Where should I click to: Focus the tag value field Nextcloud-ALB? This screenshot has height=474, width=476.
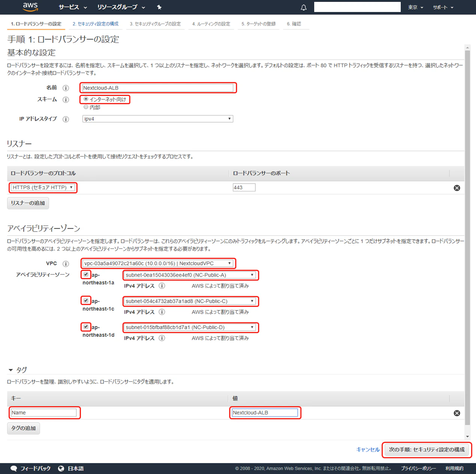pos(265,413)
